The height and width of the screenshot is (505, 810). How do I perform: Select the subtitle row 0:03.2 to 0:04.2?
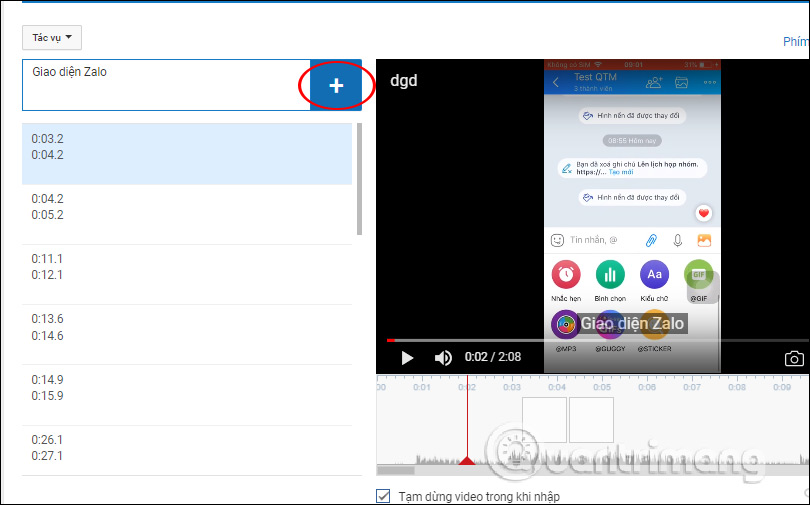(187, 154)
